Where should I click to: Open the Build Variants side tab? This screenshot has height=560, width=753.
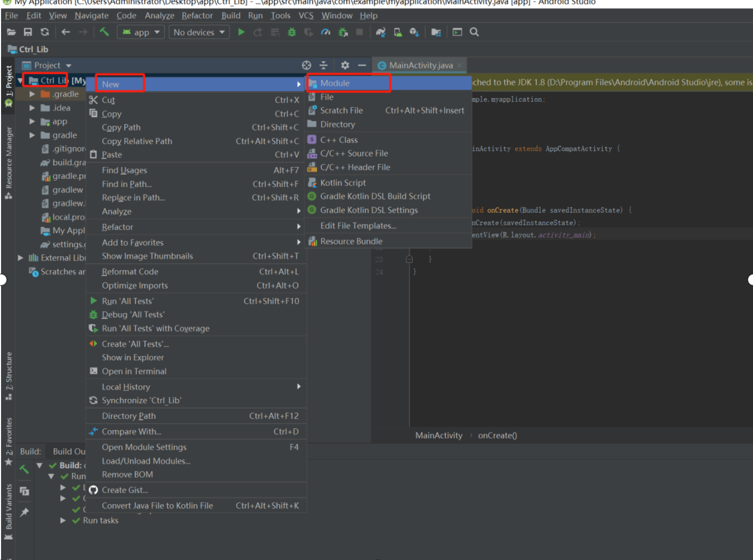[8, 511]
